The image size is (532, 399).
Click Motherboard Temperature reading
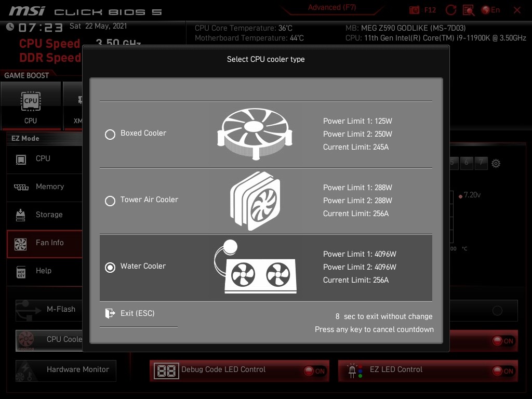pyautogui.click(x=249, y=38)
